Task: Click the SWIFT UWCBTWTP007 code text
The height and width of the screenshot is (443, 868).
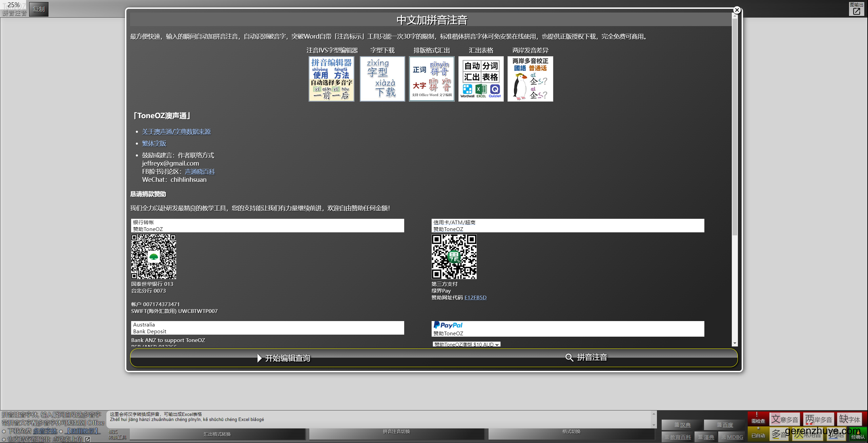Action: click(x=174, y=311)
